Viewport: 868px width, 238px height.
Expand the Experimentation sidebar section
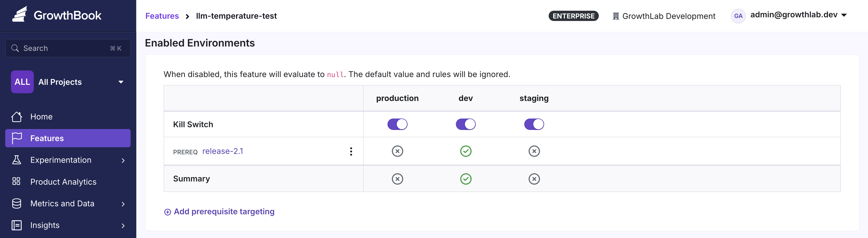pos(68,160)
